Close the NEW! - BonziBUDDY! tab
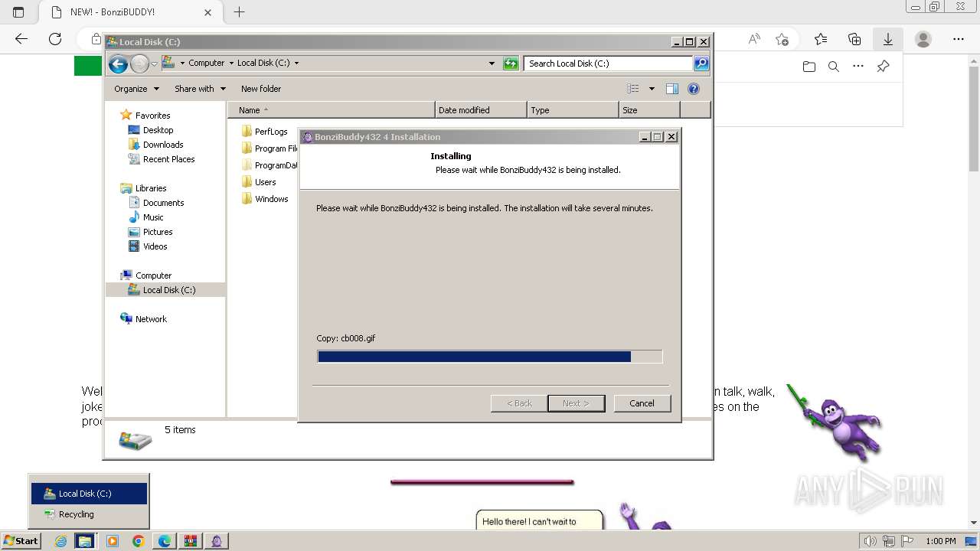This screenshot has width=980, height=551. (x=207, y=12)
